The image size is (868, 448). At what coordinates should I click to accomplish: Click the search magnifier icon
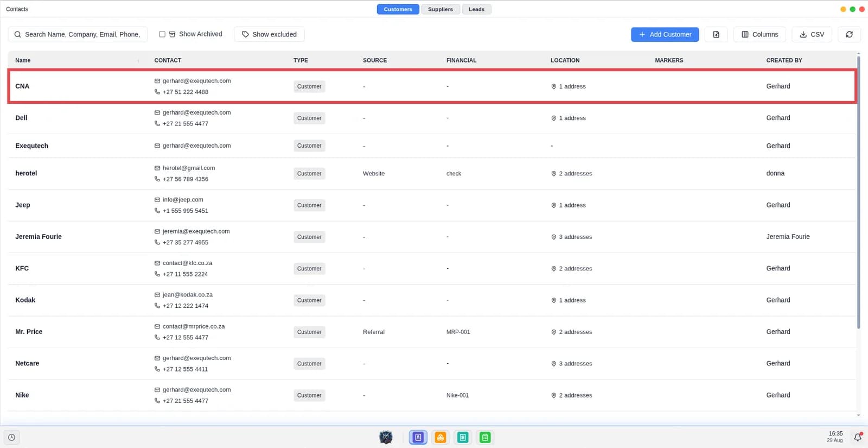(18, 34)
